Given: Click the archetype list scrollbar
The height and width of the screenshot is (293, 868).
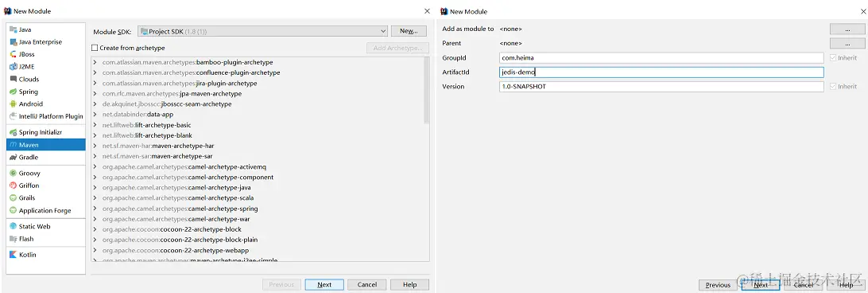Looking at the screenshot, I should click(x=426, y=90).
